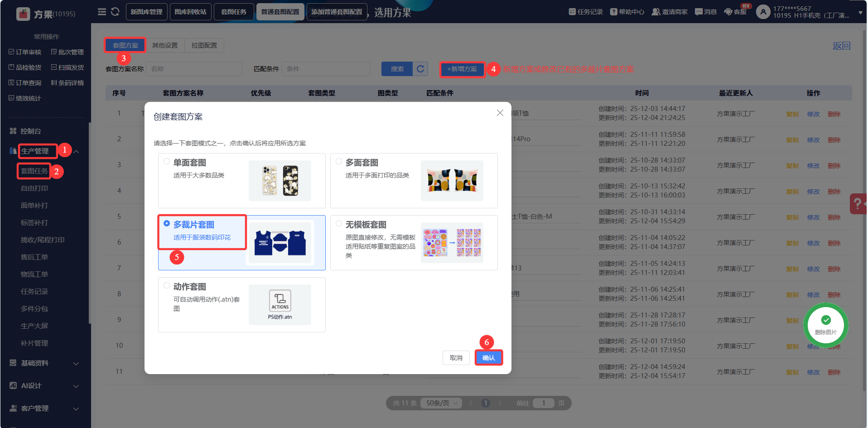
Task: Confirm with the 确认 button
Action: (489, 358)
